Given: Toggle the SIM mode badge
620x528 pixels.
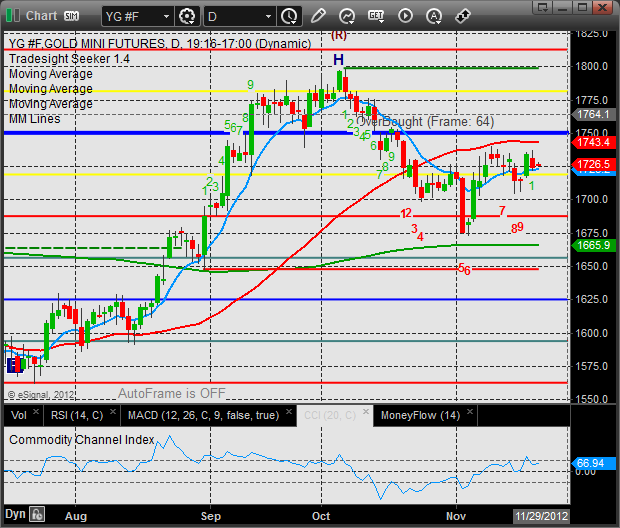Looking at the screenshot, I should pos(71,16).
